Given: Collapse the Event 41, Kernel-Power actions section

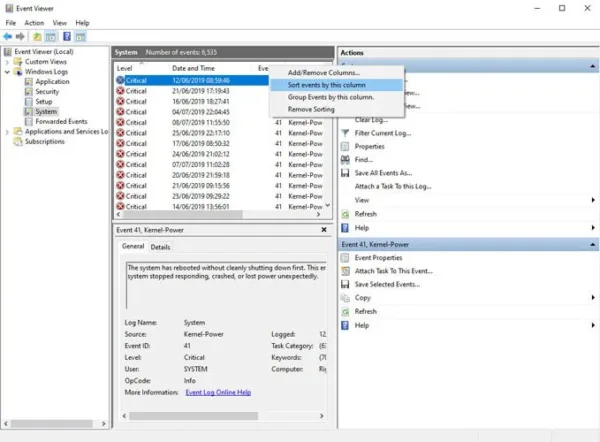Looking at the screenshot, I should tap(592, 244).
